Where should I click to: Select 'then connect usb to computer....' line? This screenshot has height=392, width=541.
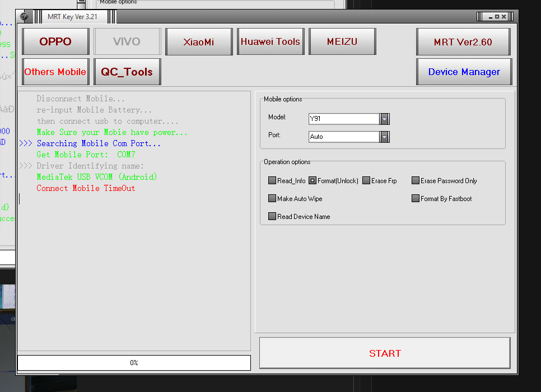(x=108, y=122)
